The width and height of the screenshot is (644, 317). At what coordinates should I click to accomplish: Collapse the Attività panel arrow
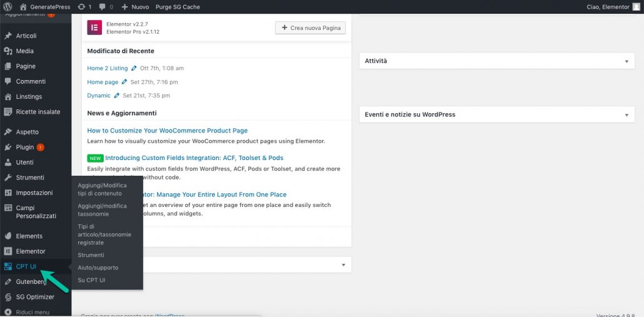point(626,61)
